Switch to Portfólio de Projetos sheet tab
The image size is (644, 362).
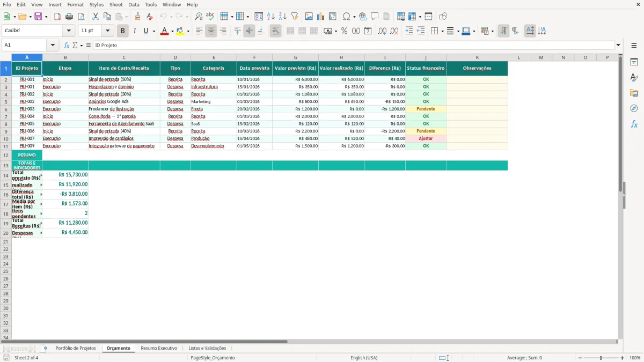click(76, 348)
